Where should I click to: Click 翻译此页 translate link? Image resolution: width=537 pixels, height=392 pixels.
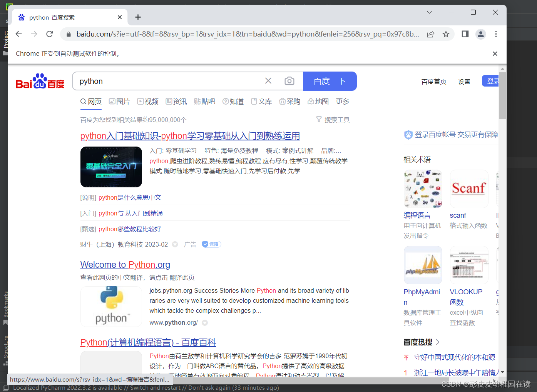182,277
